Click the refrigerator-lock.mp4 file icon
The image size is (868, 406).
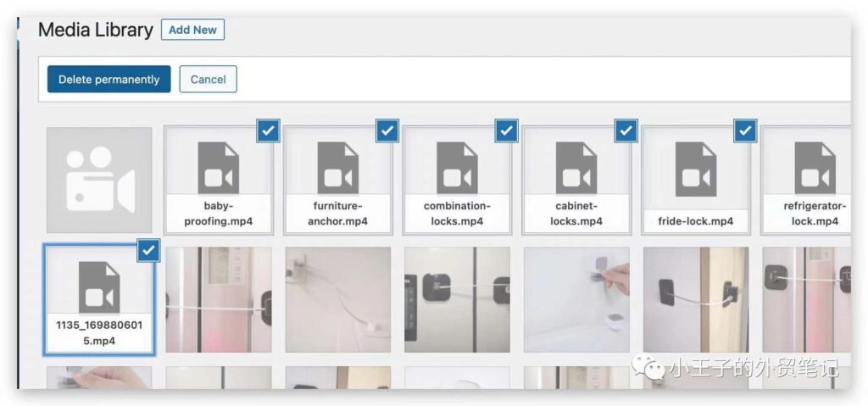click(815, 168)
